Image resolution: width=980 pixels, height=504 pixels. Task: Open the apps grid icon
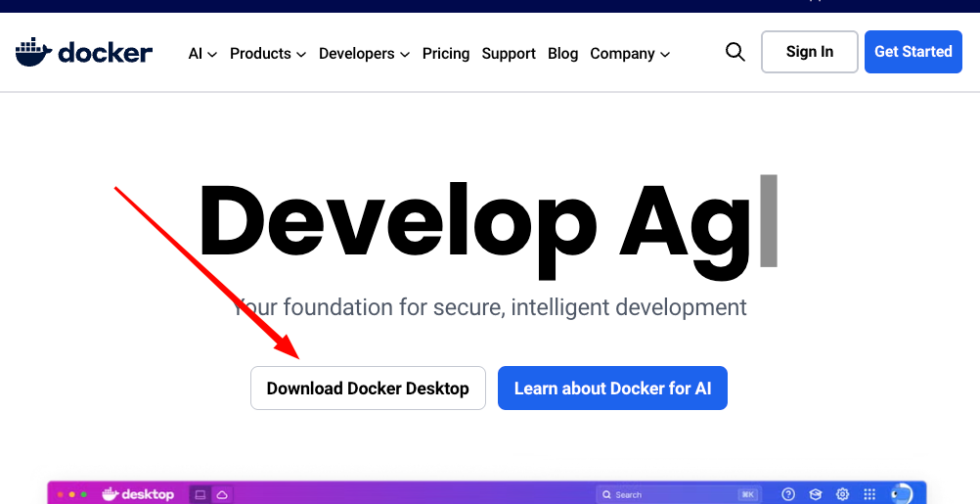869,495
